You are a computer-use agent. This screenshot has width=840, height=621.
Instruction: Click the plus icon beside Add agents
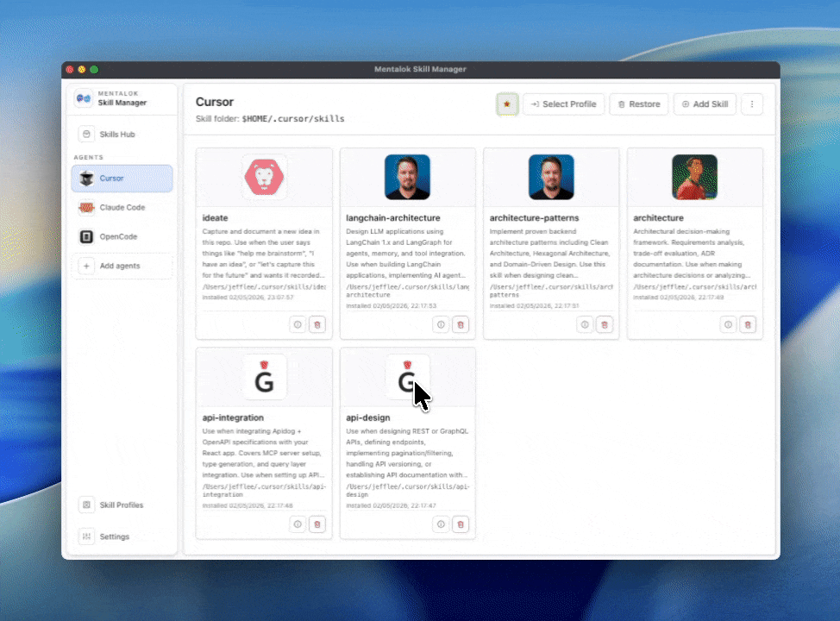86,266
